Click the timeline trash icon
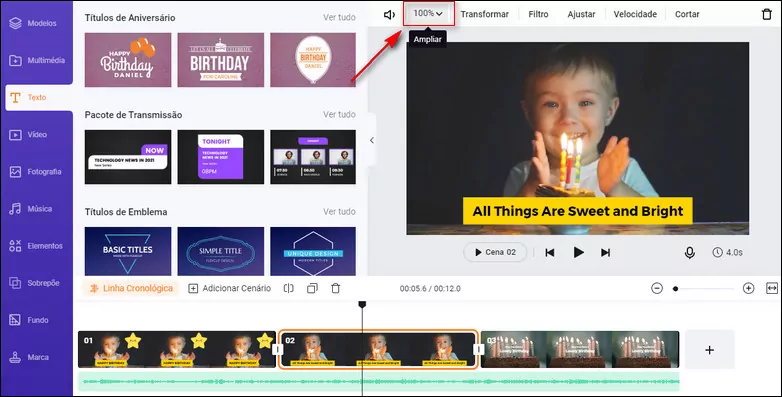 tap(336, 288)
